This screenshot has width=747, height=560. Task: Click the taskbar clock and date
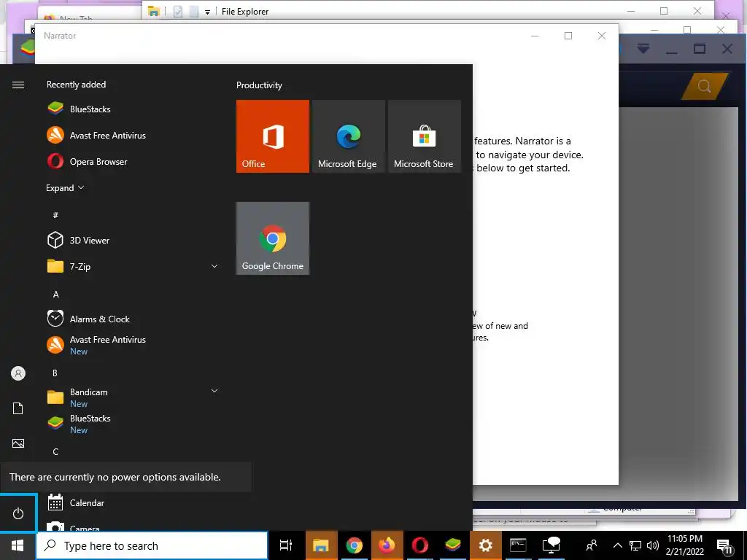pos(684,545)
